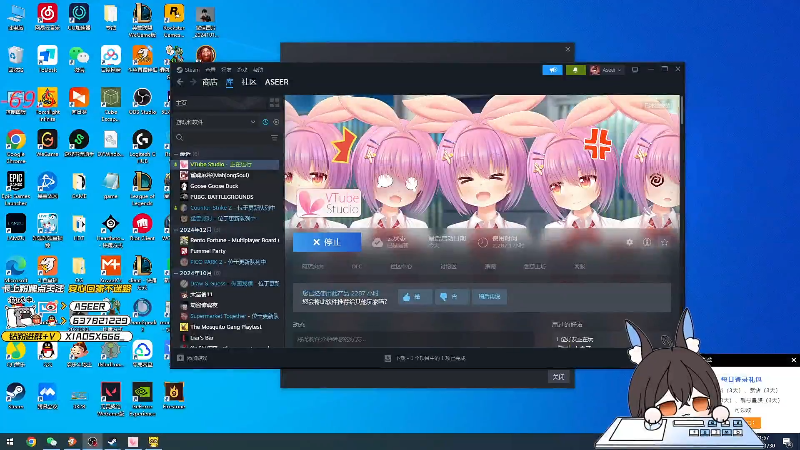Click the green notifications bell in Steam
Image resolution: width=800 pixels, height=450 pixels.
(576, 70)
